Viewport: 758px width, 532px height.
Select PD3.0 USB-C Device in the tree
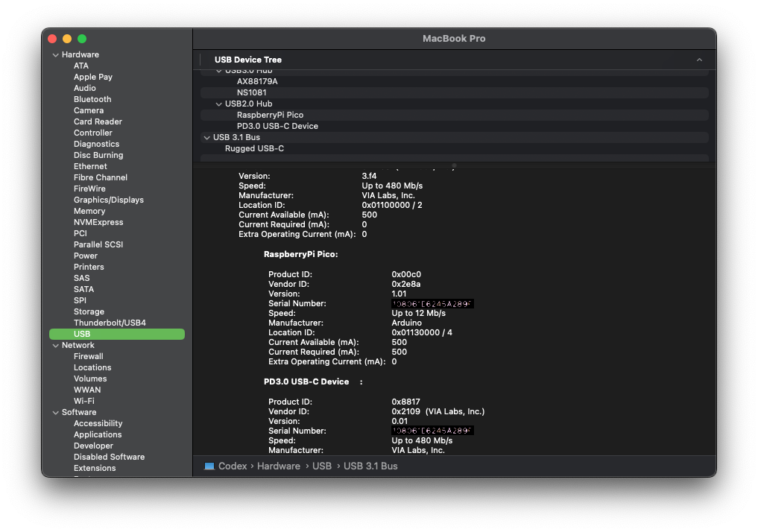(x=277, y=126)
